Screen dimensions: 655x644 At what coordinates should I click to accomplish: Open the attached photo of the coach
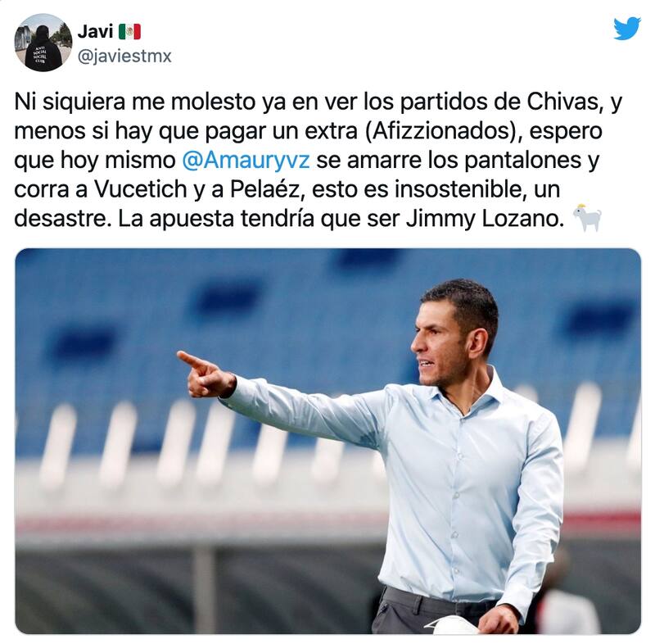[x=328, y=441]
